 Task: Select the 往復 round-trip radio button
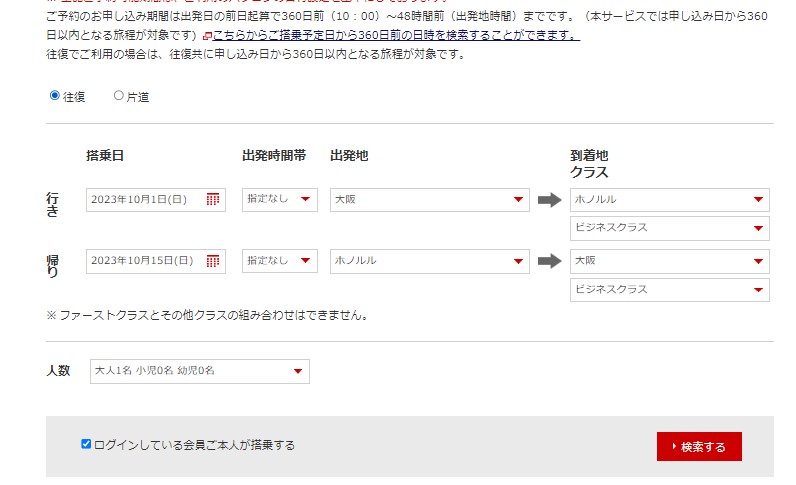pyautogui.click(x=54, y=95)
